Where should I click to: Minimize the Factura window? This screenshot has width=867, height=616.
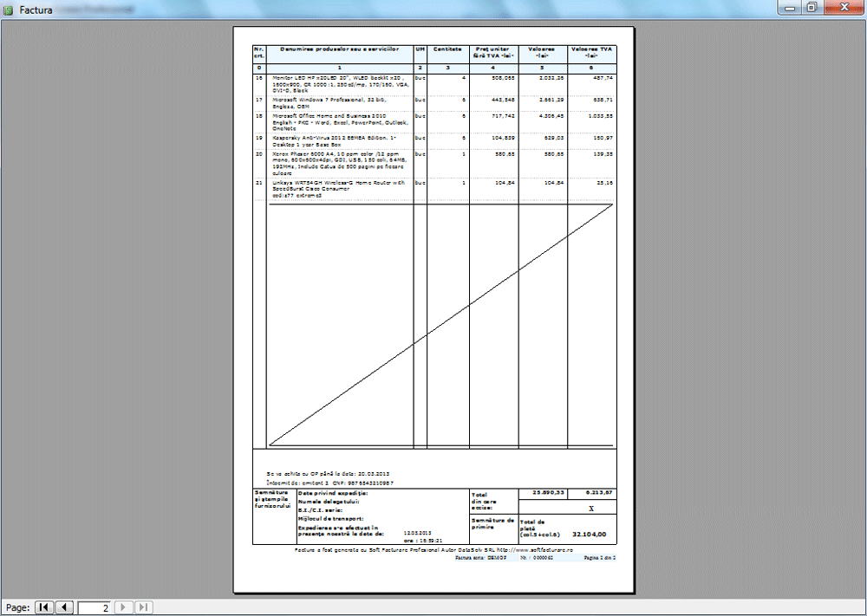point(787,8)
